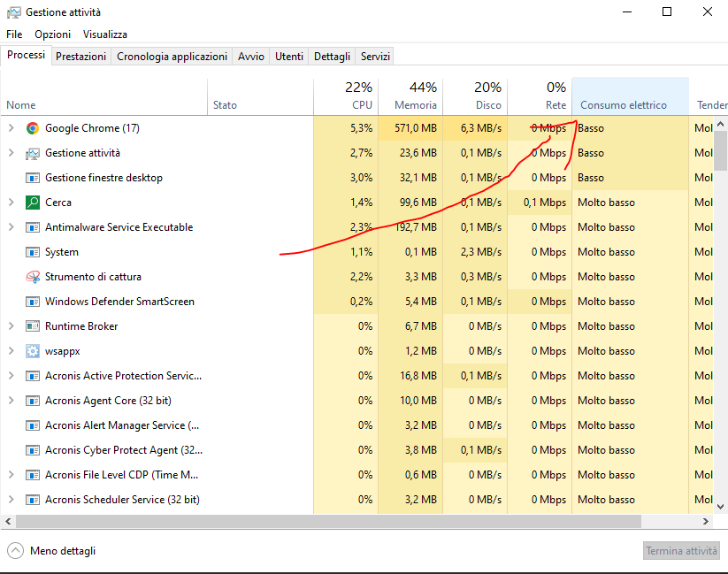Viewport: 728px width, 574px height.
Task: Open the Servizi tab
Action: pos(375,57)
